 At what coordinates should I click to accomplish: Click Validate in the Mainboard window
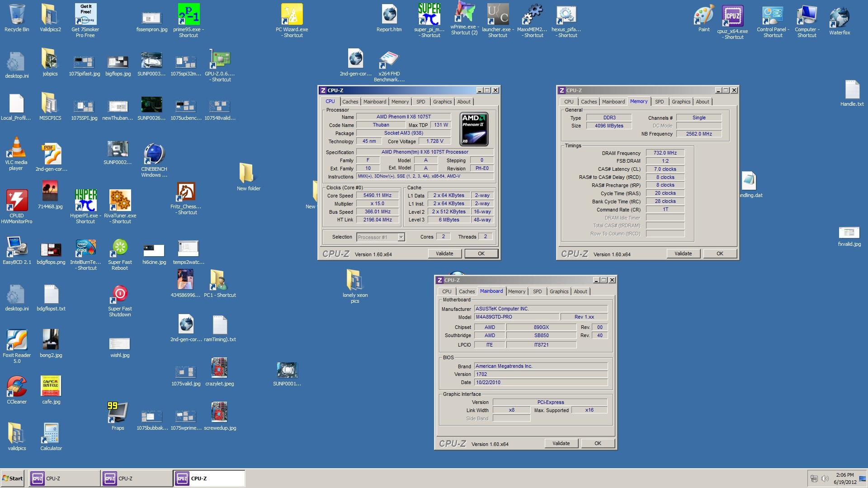pos(561,443)
